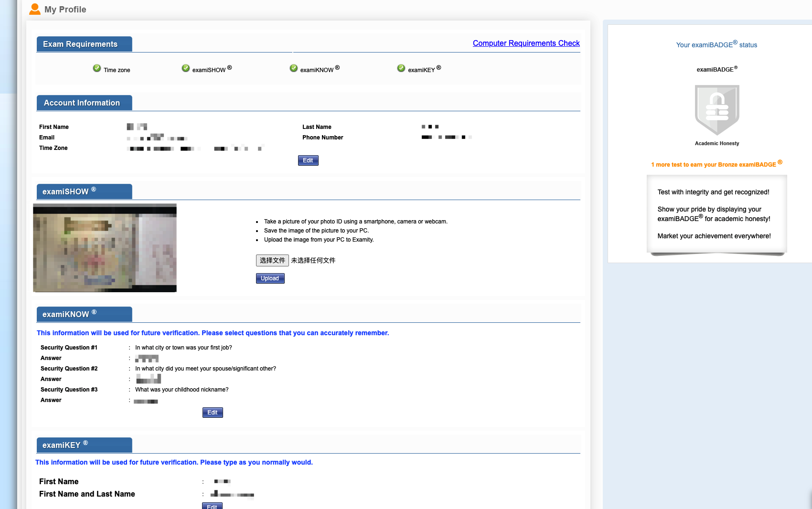Image resolution: width=812 pixels, height=509 pixels.
Task: Click the 'Phone Number' label
Action: coord(323,138)
